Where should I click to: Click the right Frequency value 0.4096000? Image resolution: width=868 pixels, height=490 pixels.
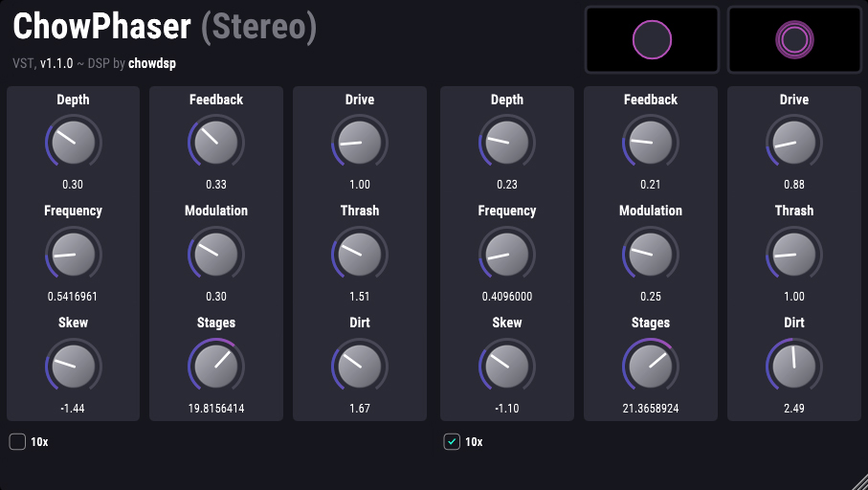click(x=506, y=297)
